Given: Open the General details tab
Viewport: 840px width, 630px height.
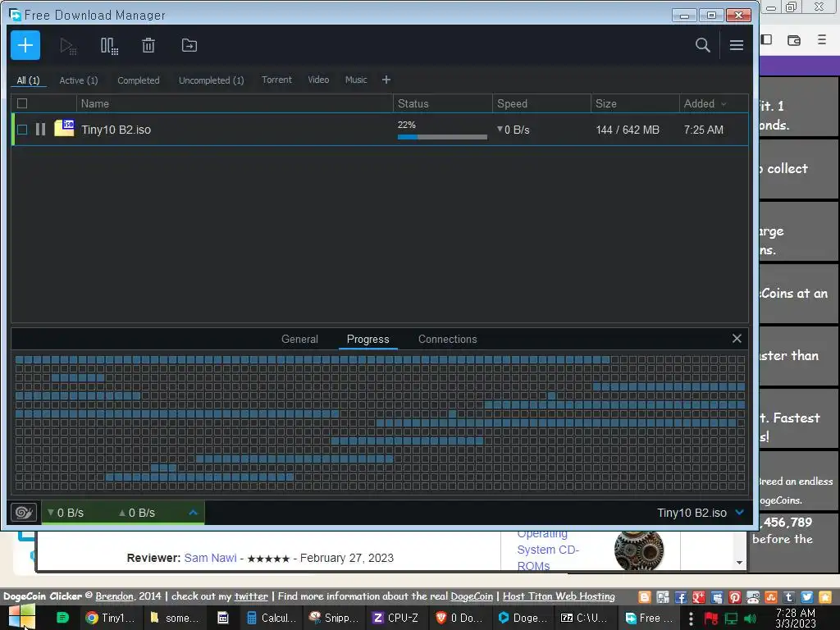Looking at the screenshot, I should pos(299,339).
